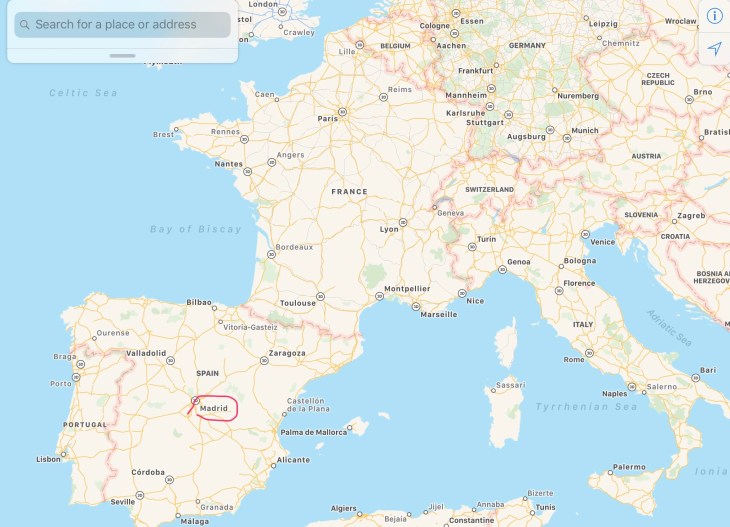Tap the Munich city marker
Screen dimensions: 730x527
coord(567,138)
